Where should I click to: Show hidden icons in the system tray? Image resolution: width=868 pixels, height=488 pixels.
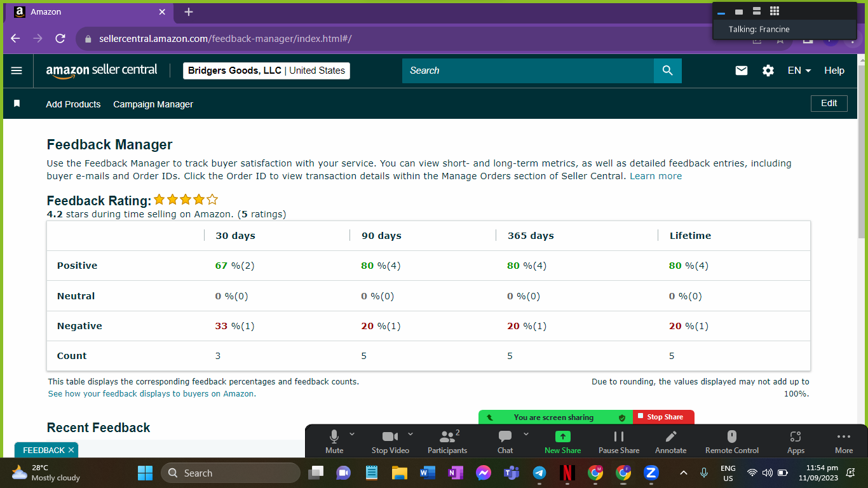(x=684, y=473)
